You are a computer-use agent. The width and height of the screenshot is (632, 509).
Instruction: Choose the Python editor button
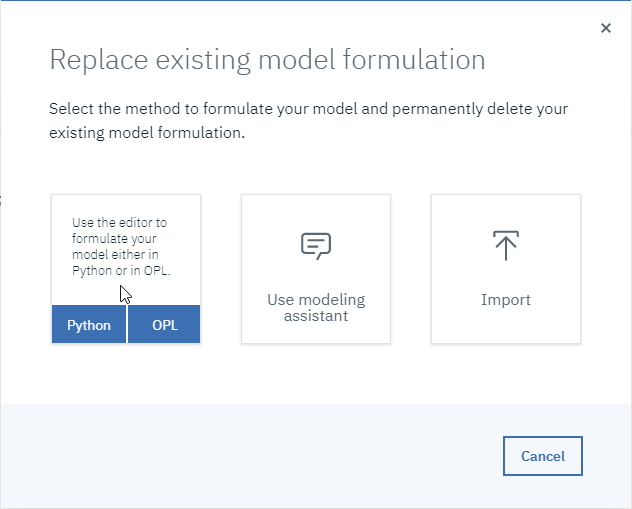tap(89, 324)
